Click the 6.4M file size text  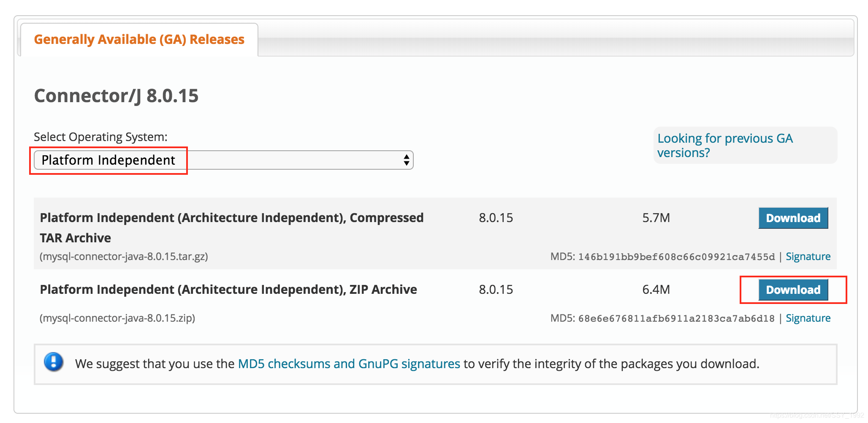click(656, 290)
